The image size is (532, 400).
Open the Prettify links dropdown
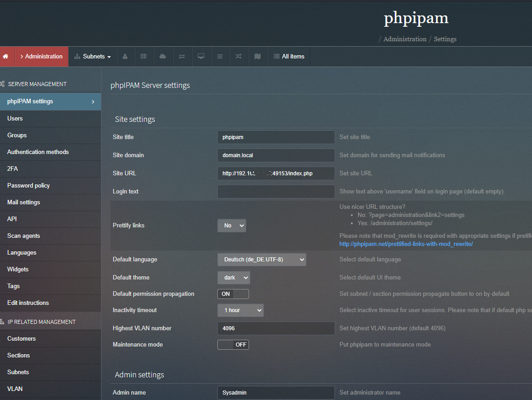pyautogui.click(x=232, y=226)
